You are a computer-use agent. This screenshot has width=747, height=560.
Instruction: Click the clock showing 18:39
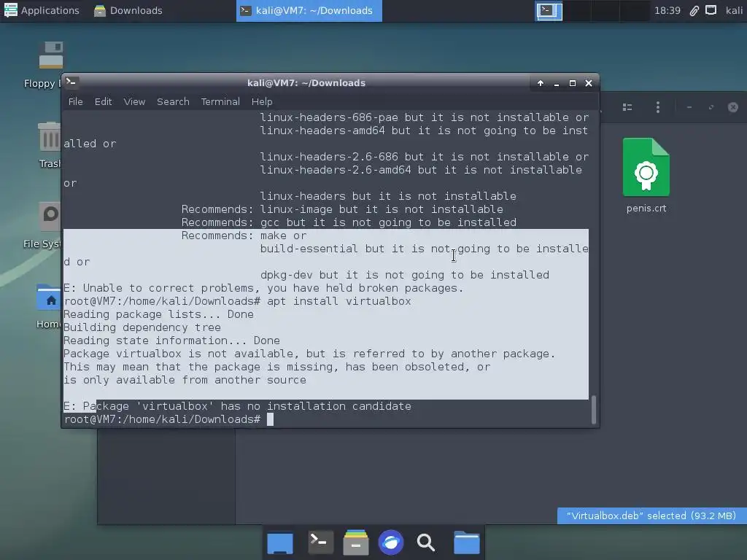(x=667, y=10)
